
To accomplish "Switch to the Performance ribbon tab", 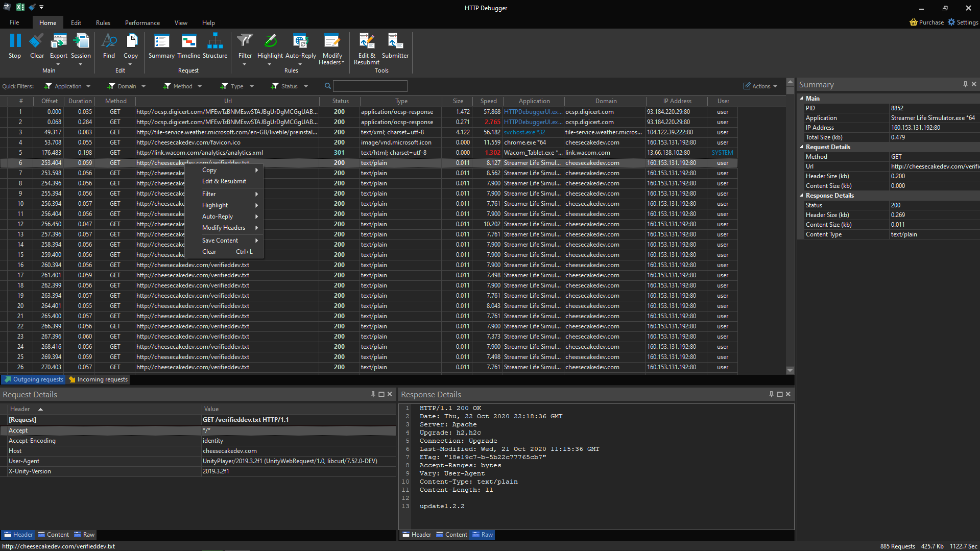I will point(142,23).
